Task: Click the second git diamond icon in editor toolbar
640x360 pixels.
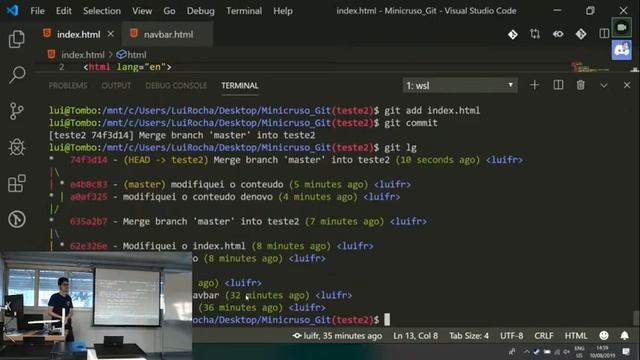Action: click(x=581, y=34)
